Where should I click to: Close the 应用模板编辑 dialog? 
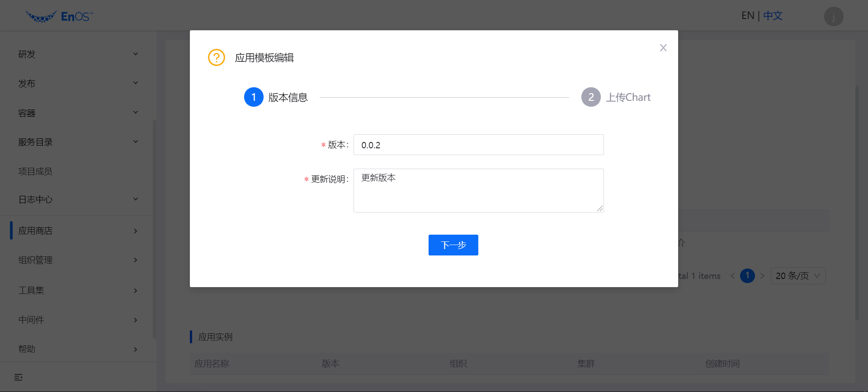(663, 47)
